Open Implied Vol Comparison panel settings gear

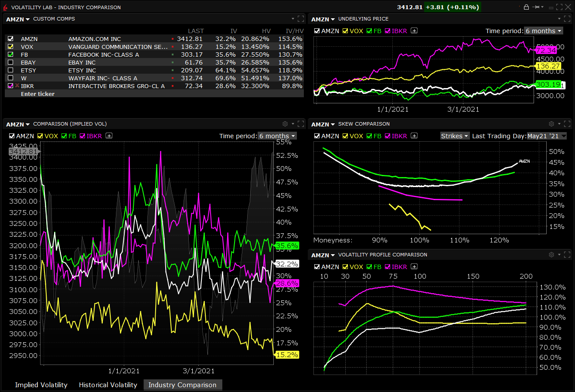(285, 124)
